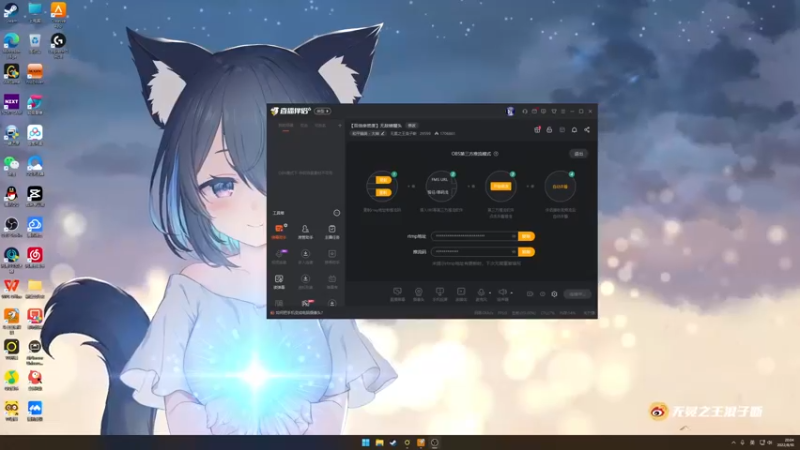This screenshot has height=450, width=800.
Task: Click the help icon beside OBS mode title
Action: (x=496, y=154)
